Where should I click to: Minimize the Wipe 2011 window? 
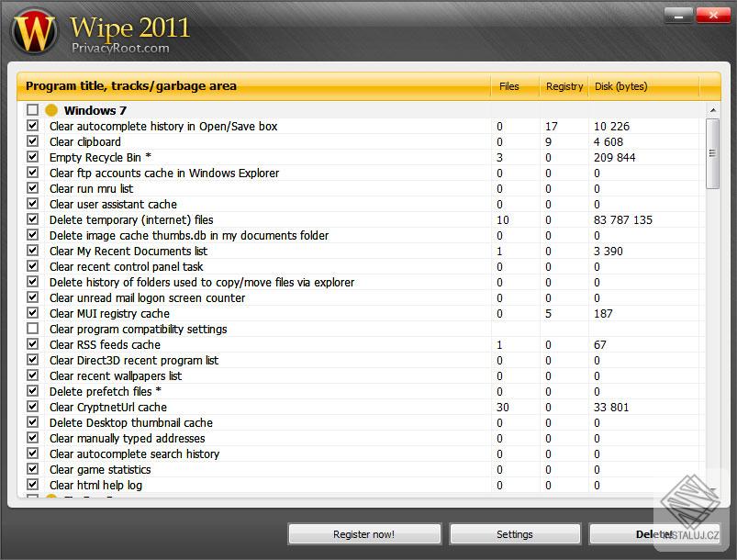tap(678, 15)
